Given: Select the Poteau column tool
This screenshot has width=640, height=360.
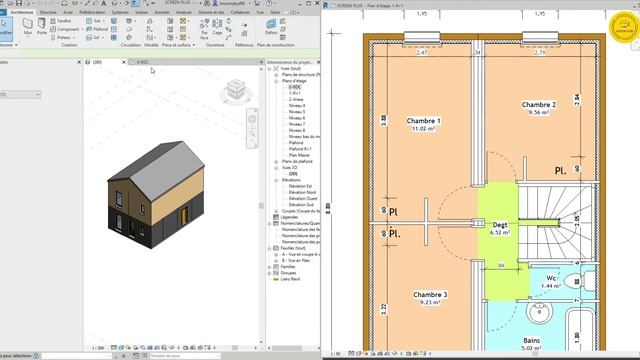Looking at the screenshot, I should (x=60, y=37).
